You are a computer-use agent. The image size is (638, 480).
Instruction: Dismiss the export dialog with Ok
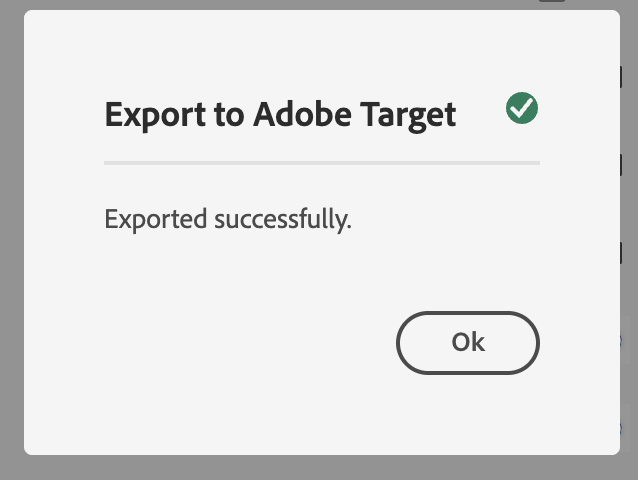467,343
